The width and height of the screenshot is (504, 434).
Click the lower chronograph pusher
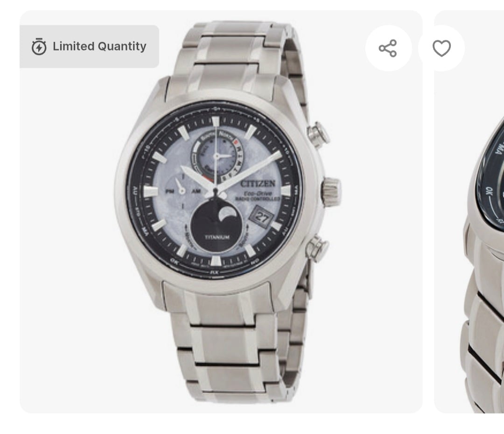pyautogui.click(x=318, y=248)
